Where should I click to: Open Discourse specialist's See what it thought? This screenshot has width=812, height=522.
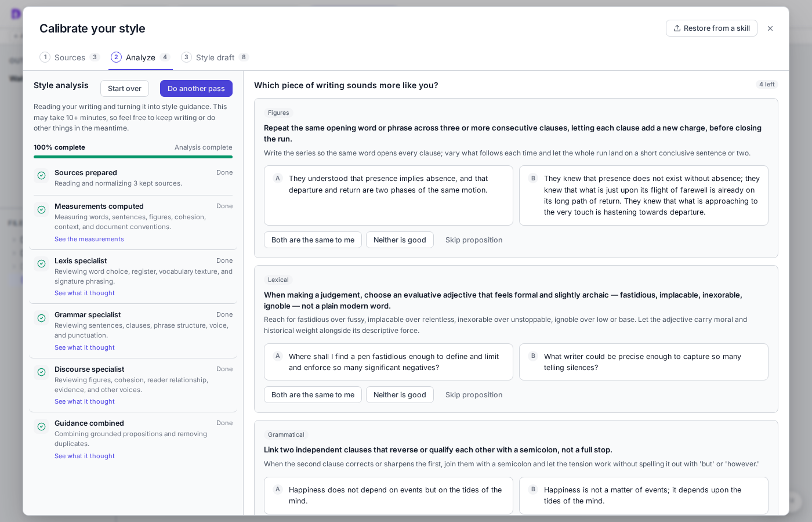tap(85, 401)
